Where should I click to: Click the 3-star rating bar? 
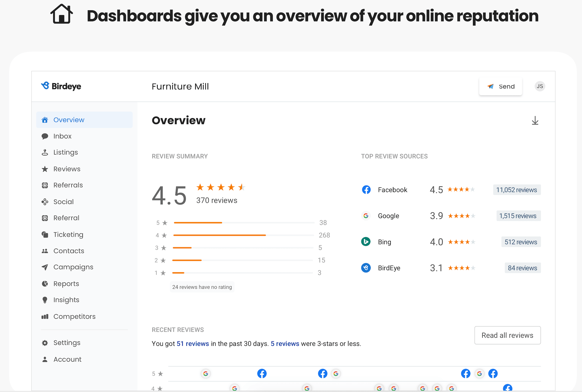click(x=243, y=247)
